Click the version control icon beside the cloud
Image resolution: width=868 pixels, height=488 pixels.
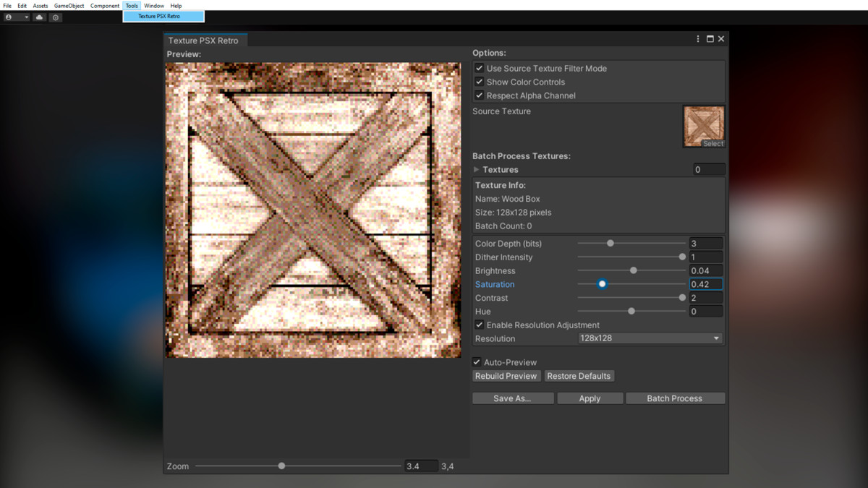pos(56,17)
